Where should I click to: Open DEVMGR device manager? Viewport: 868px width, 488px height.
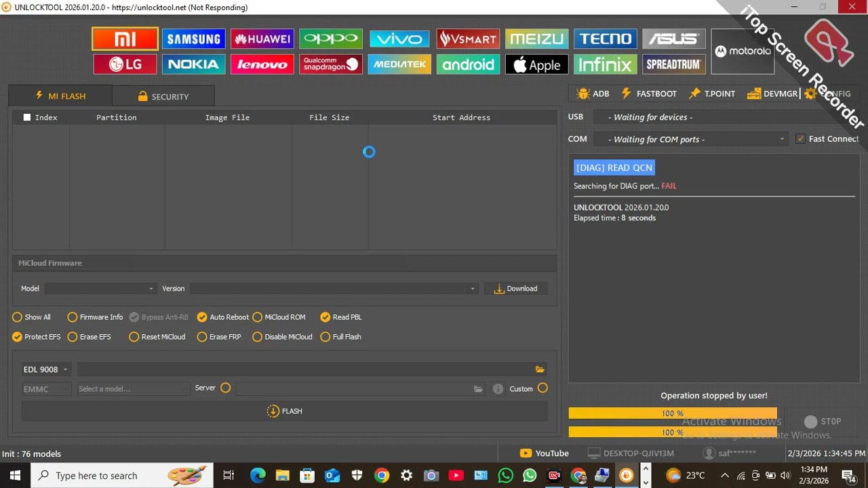click(772, 94)
